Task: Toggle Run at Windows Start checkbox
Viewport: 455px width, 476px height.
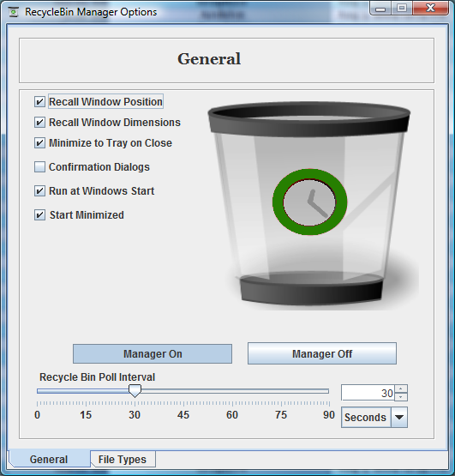Action: [39, 191]
